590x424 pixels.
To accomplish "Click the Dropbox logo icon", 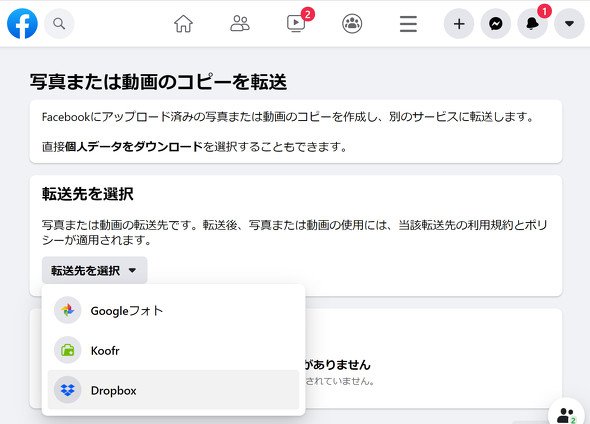I will [x=68, y=390].
